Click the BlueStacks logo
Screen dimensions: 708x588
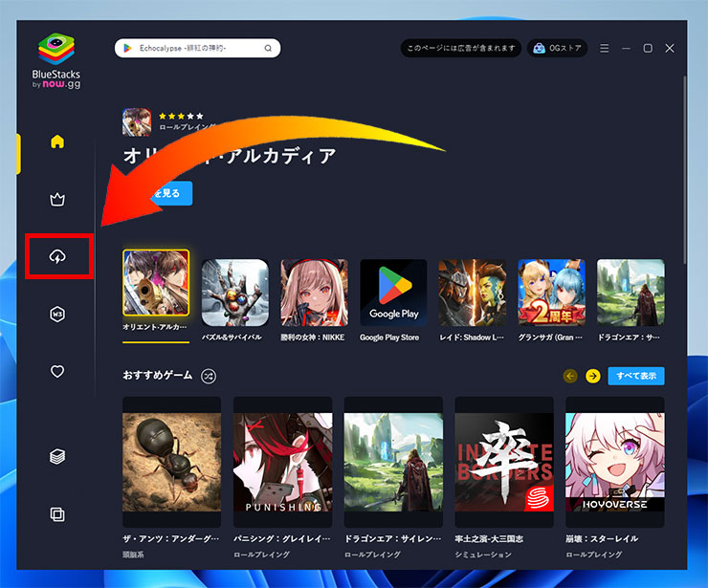coord(56,60)
